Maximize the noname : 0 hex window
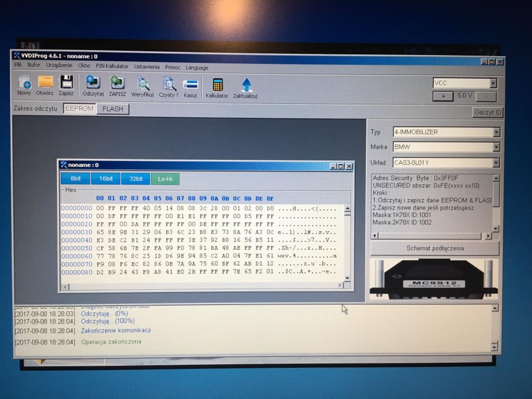Viewport: 532px width, 399px height. click(341, 166)
